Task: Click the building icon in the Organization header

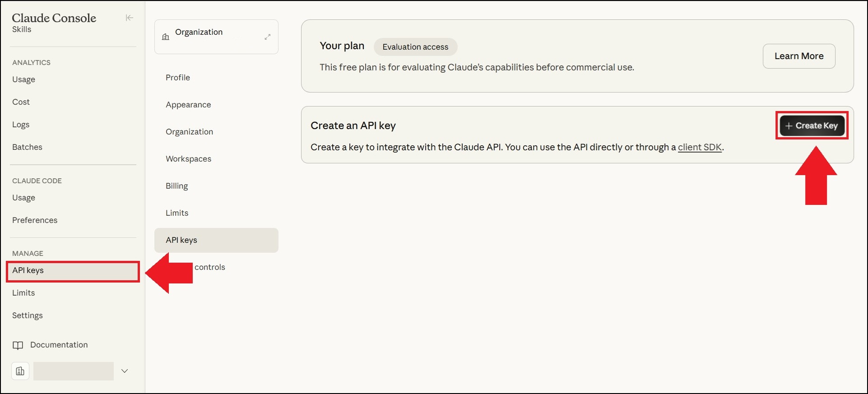Action: [x=166, y=37]
